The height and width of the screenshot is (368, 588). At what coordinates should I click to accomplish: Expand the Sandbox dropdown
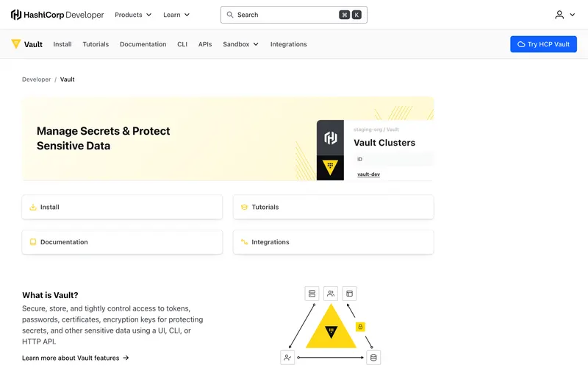241,44
